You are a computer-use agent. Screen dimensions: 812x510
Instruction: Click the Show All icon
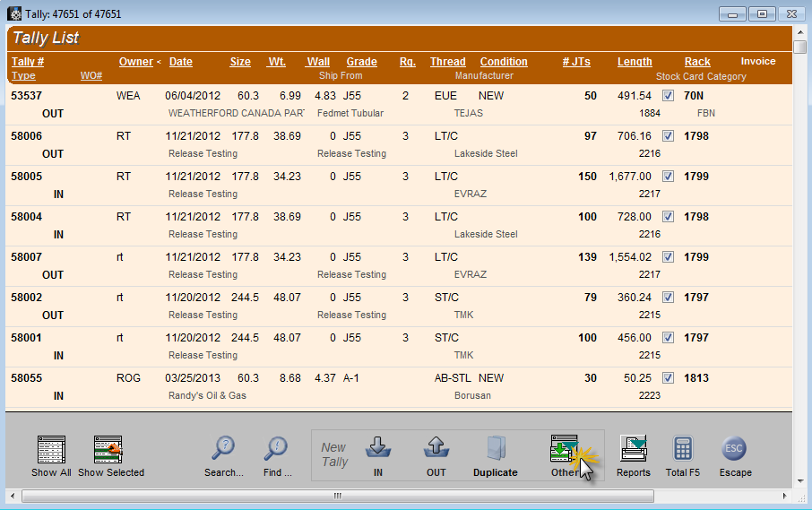click(51, 450)
